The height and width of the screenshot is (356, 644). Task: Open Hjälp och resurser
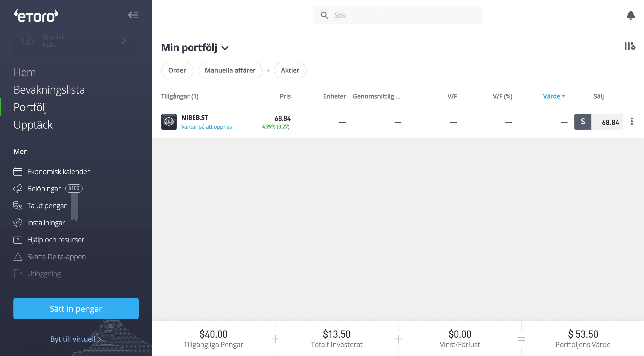coord(55,240)
